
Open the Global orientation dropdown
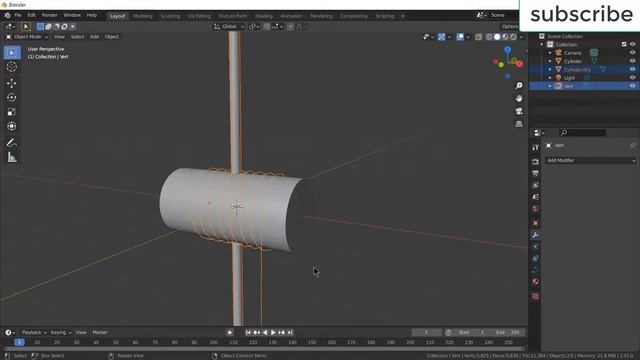coord(229,27)
